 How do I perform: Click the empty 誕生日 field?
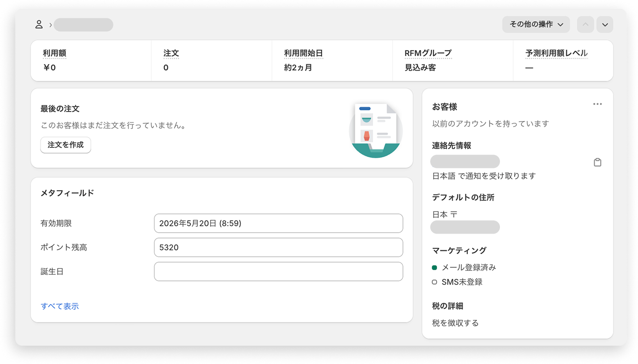tap(278, 272)
